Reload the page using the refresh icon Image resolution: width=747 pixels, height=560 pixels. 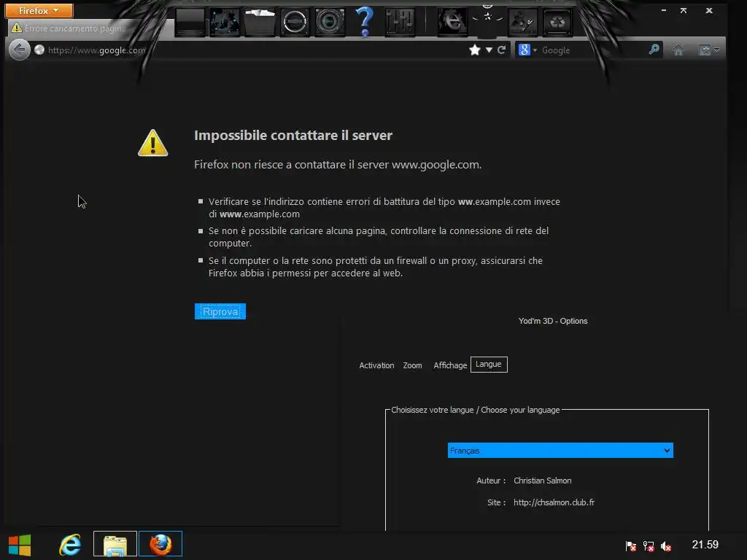click(501, 50)
